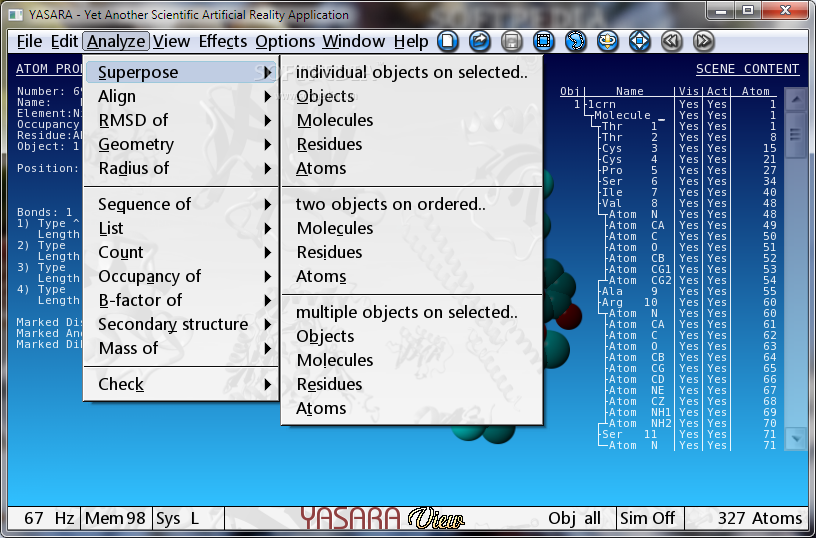This screenshot has height=538, width=816.
Task: Open the Mass of submenu
Action: (181, 348)
